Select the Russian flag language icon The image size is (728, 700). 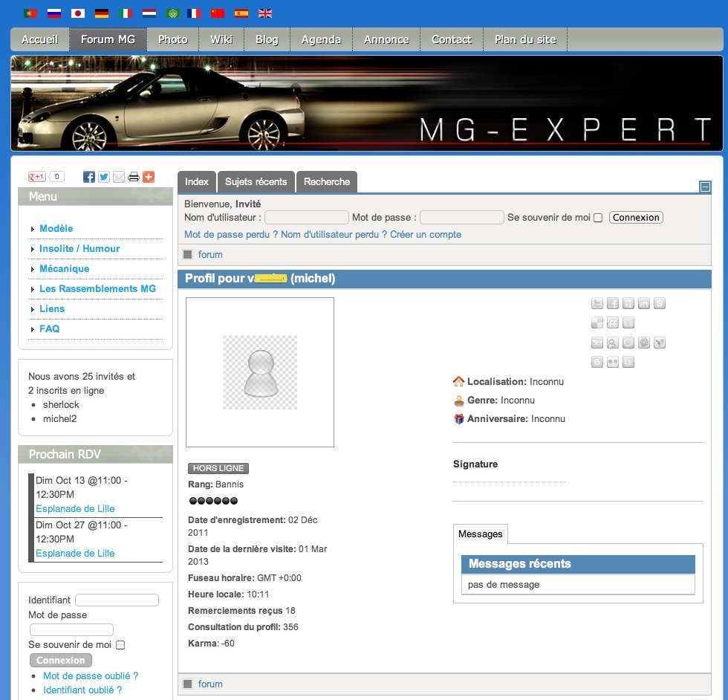54,13
